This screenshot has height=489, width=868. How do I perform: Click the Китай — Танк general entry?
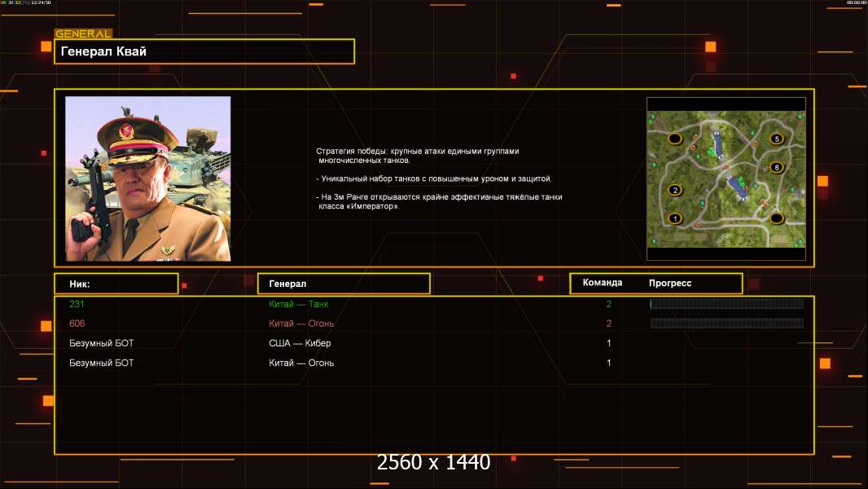coord(299,304)
